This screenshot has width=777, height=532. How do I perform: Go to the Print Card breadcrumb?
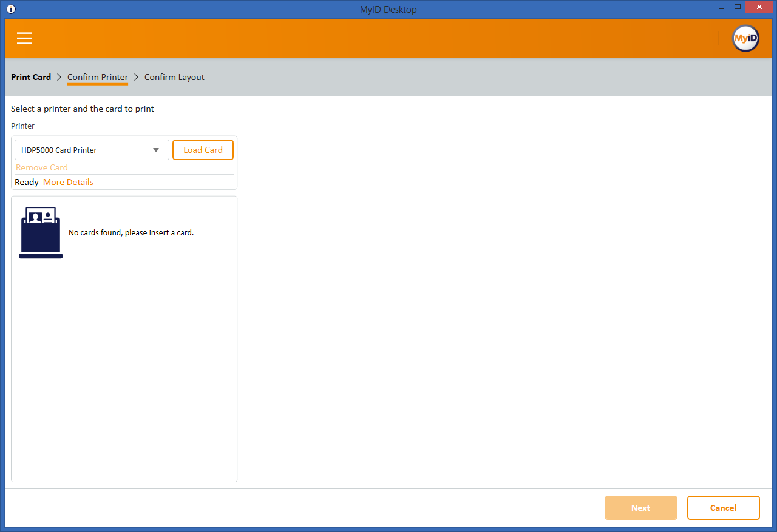click(31, 77)
